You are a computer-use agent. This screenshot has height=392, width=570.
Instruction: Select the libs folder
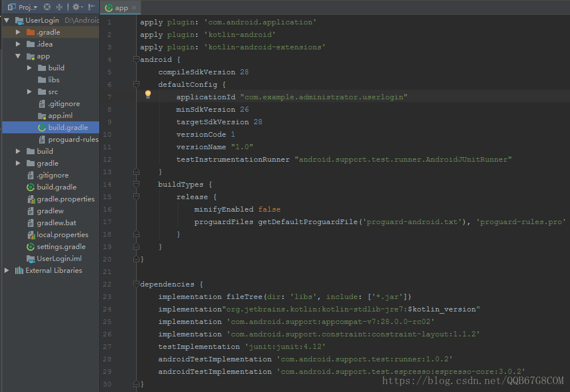tap(53, 79)
